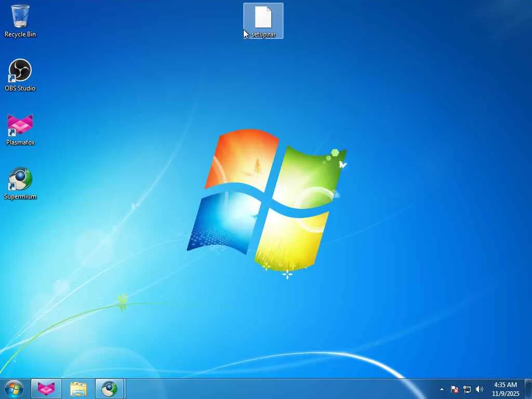Select the Supermium desktop shortcut
This screenshot has width=532, height=399.
coord(20,183)
